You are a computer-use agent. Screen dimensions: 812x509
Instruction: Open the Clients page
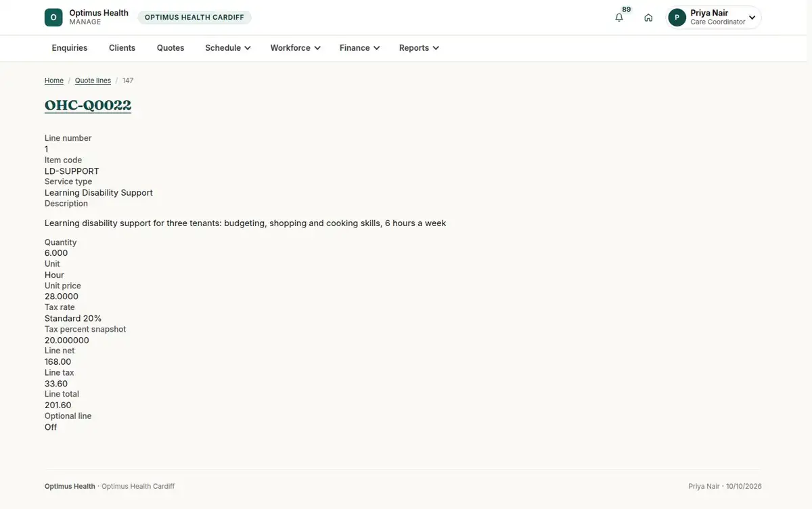122,48
